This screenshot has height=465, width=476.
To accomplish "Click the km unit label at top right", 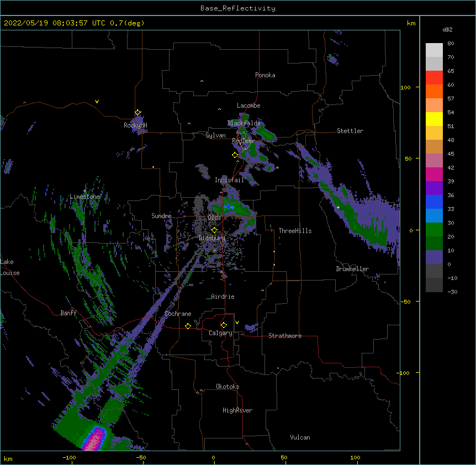I will (411, 23).
